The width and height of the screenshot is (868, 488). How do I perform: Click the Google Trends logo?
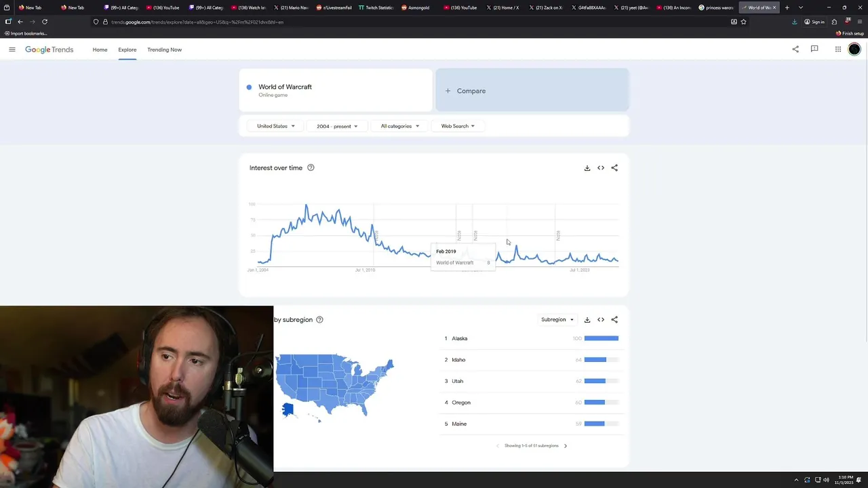pyautogui.click(x=49, y=49)
